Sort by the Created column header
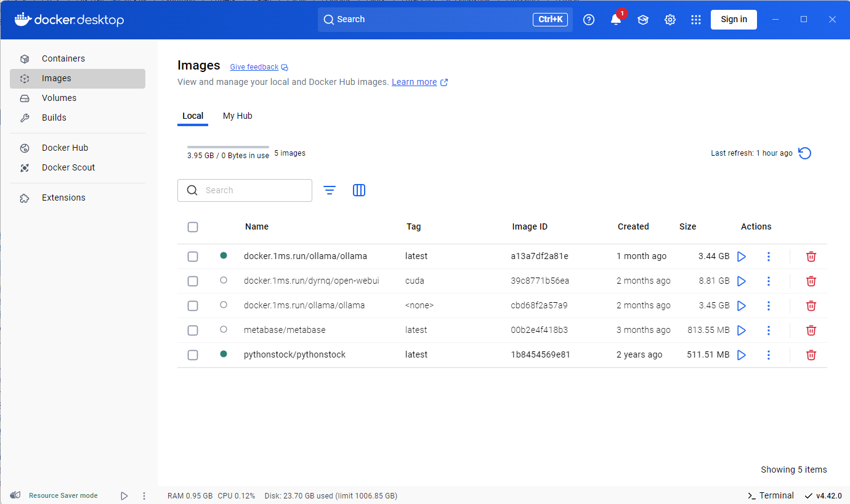 [633, 227]
